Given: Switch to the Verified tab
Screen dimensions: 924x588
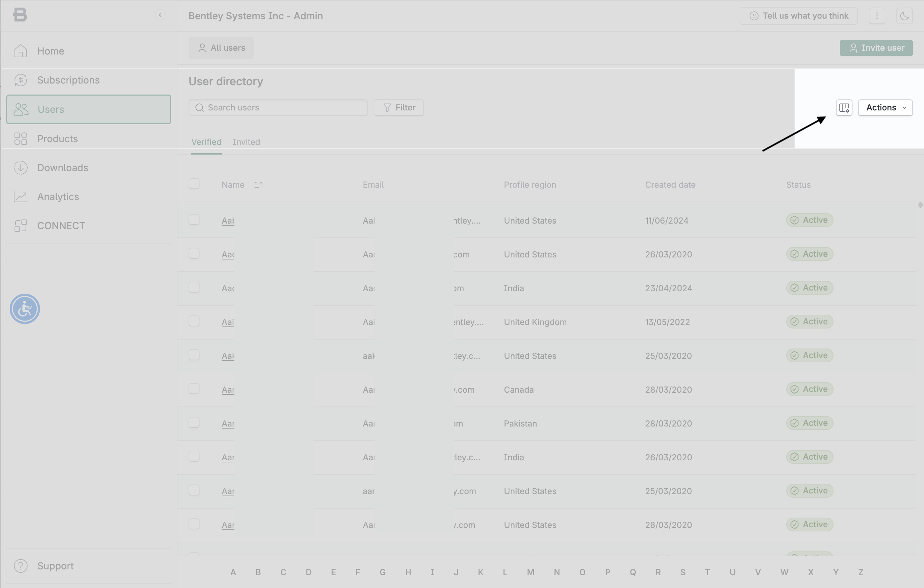Looking at the screenshot, I should (206, 142).
